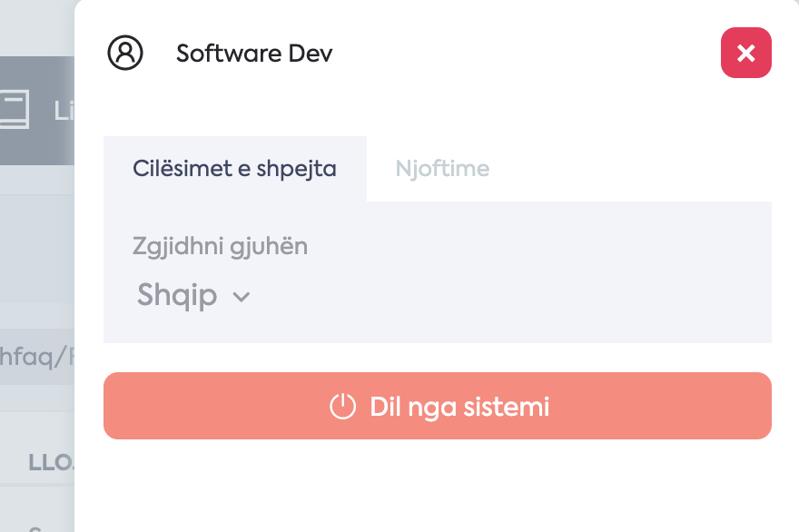799x532 pixels.
Task: Expand language list via chevron arrow
Action: 241,297
